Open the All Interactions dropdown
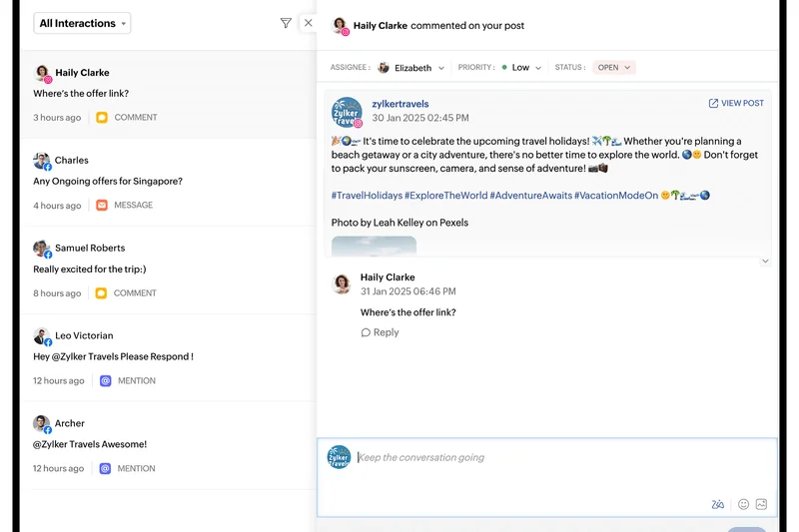The image size is (799, 532). (82, 23)
